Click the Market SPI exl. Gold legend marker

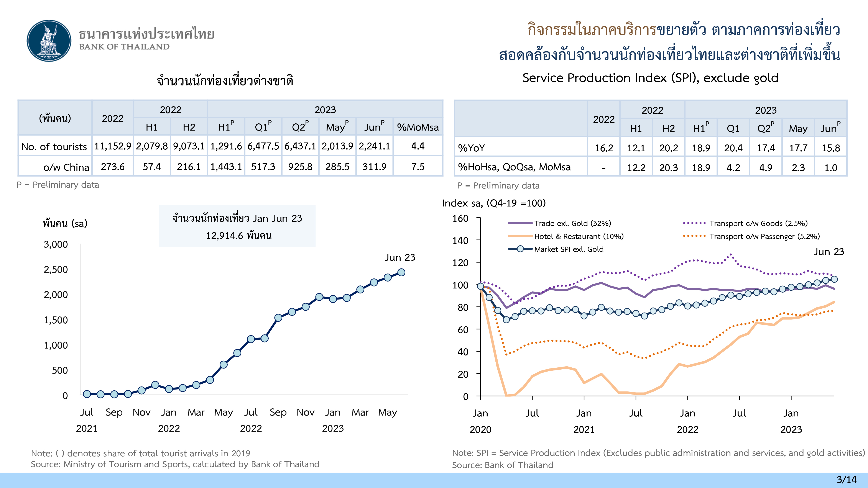[x=520, y=249]
